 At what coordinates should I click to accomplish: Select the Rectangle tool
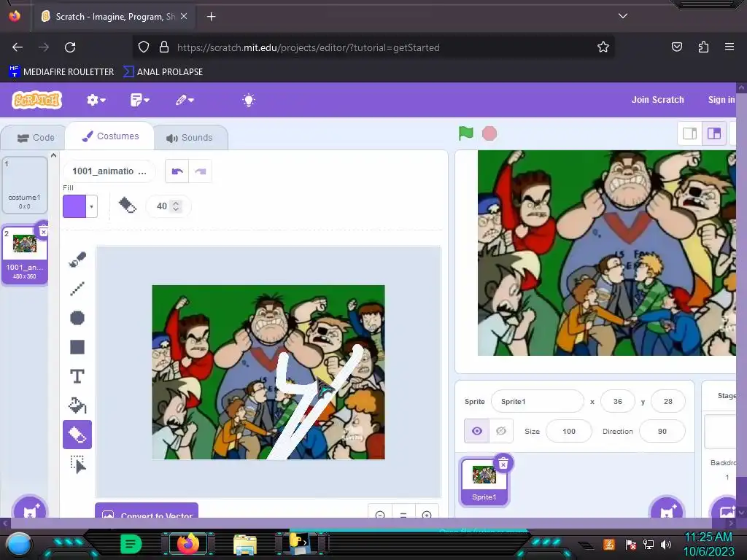[x=77, y=346]
